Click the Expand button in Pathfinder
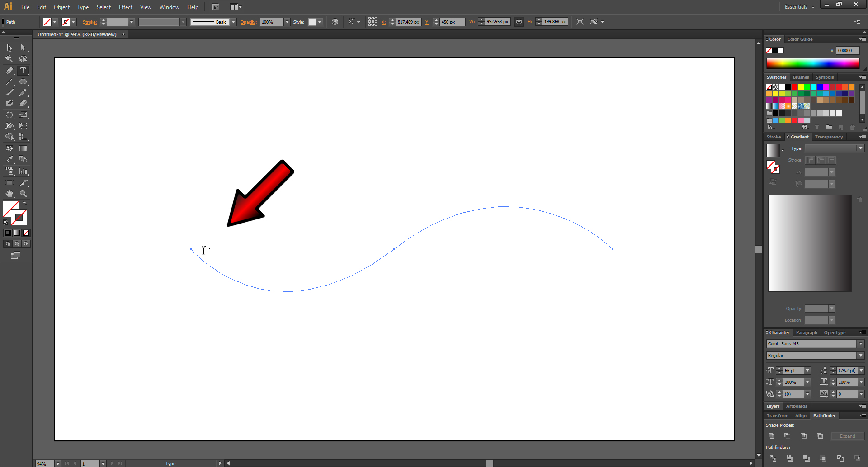 (847, 436)
